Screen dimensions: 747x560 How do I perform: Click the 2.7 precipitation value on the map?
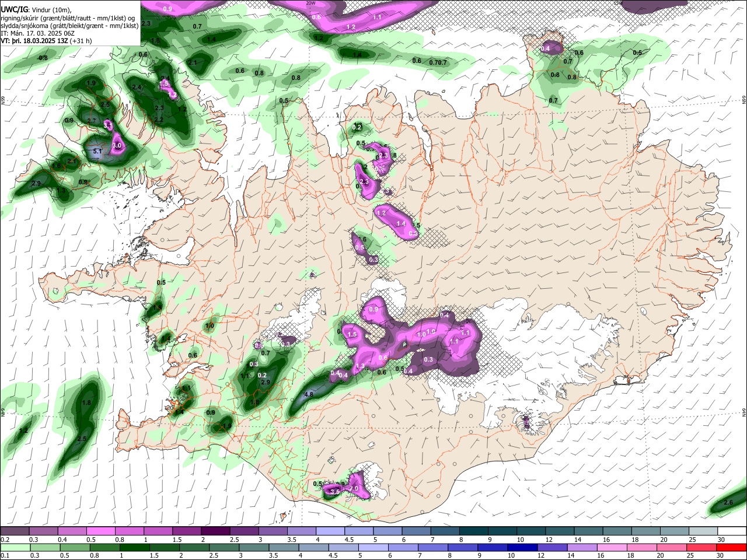91,121
